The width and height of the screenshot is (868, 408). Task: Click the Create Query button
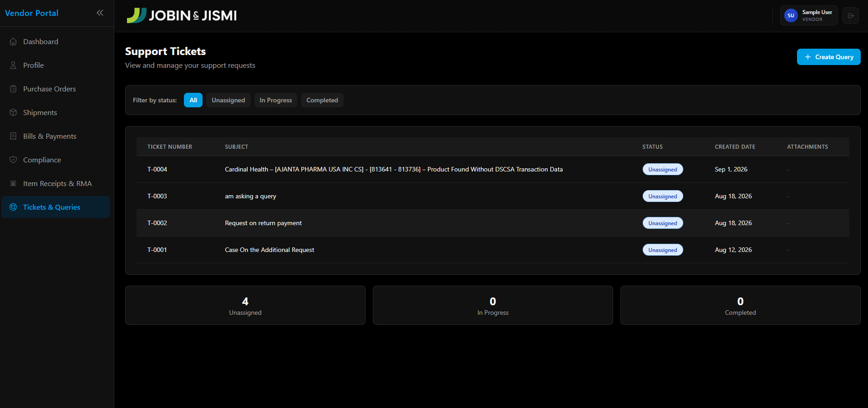click(828, 57)
